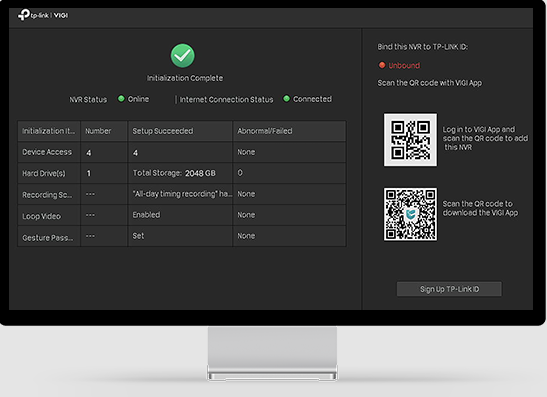The image size is (547, 397).
Task: Click the TP-Link VIGI logo
Action: click(x=43, y=15)
